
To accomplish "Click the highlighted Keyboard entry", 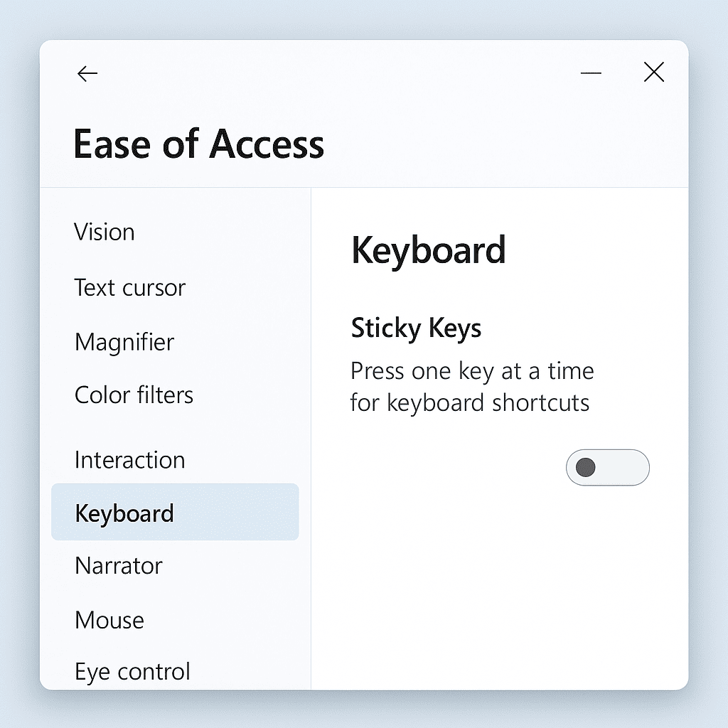I will tap(124, 513).
